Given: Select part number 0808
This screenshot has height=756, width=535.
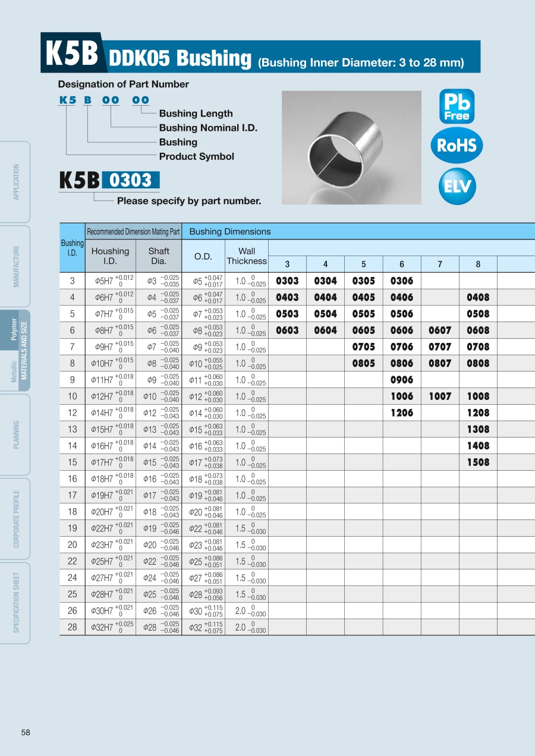Looking at the screenshot, I should point(479,364).
